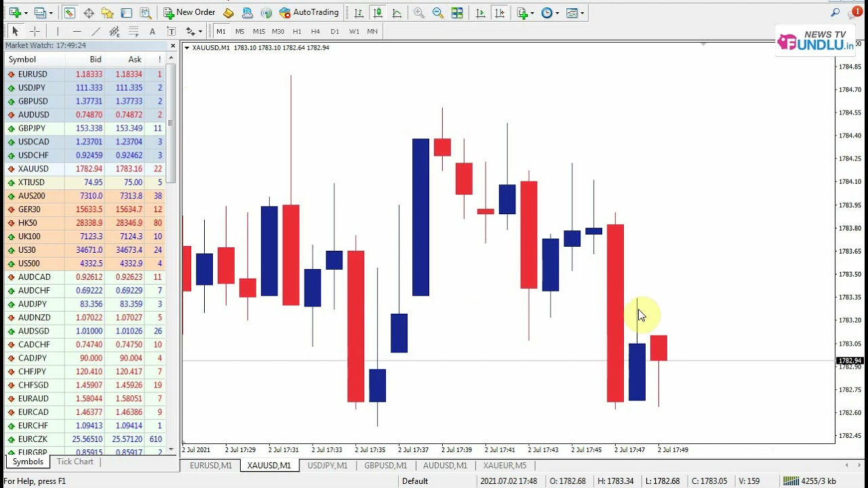Select the Horizontal Line drawing tool
Image resolution: width=868 pixels, height=488 pixels.
click(77, 31)
